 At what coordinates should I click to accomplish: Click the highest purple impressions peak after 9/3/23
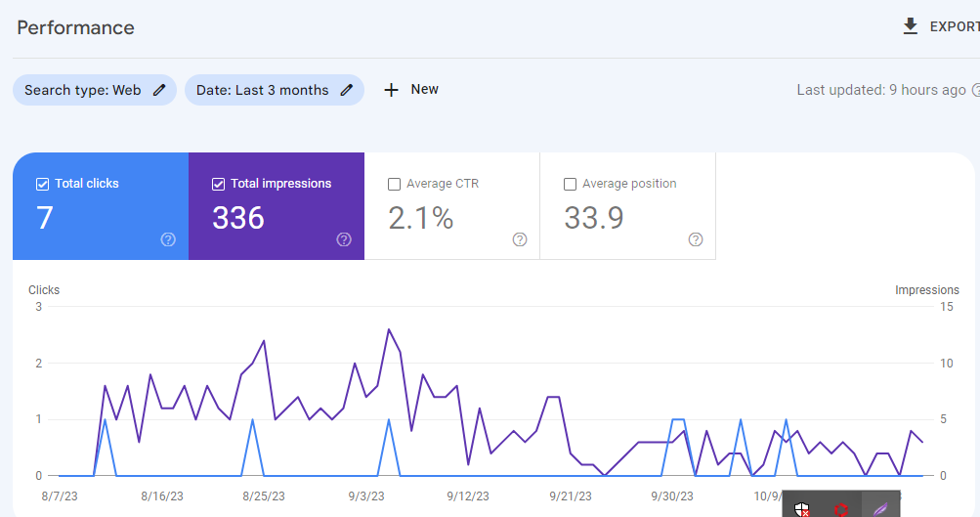(x=389, y=329)
